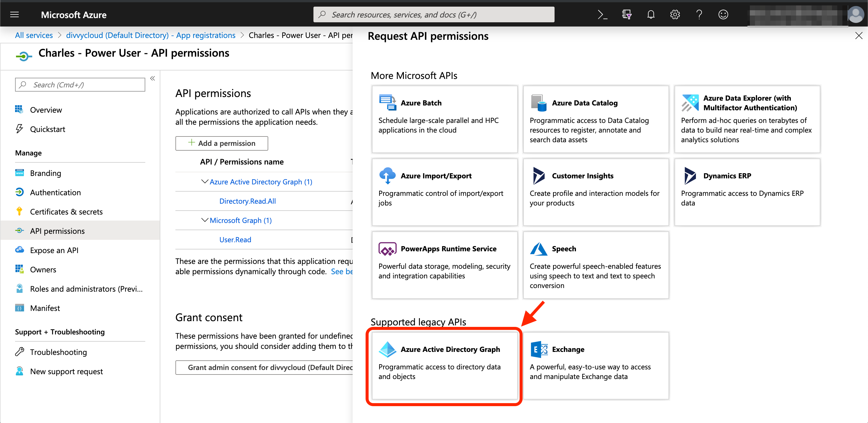This screenshot has width=868, height=423.
Task: Collapse the Microsoft Graph permissions group
Action: (205, 220)
